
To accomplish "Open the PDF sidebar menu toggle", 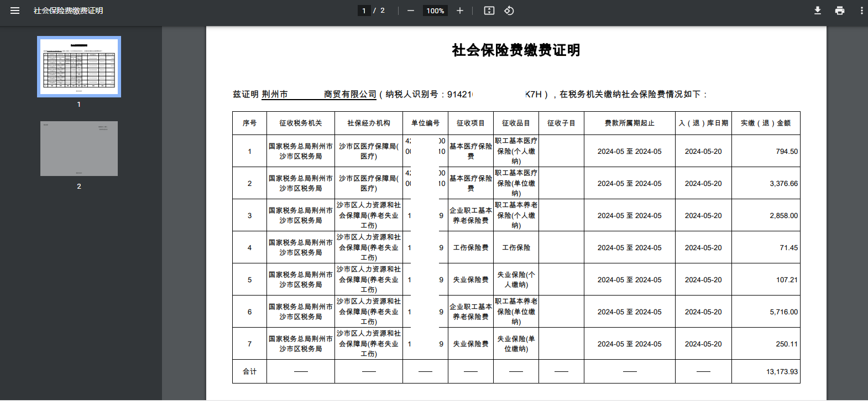I will pyautogui.click(x=15, y=11).
